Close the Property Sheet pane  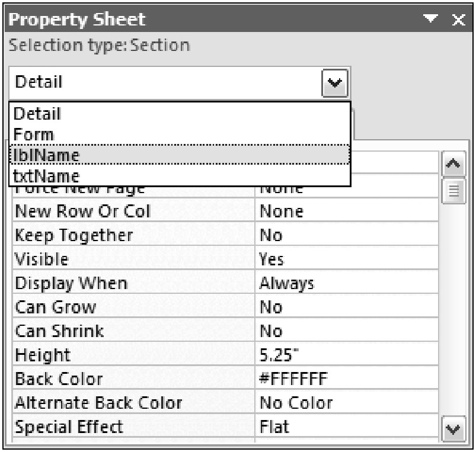coord(458,21)
